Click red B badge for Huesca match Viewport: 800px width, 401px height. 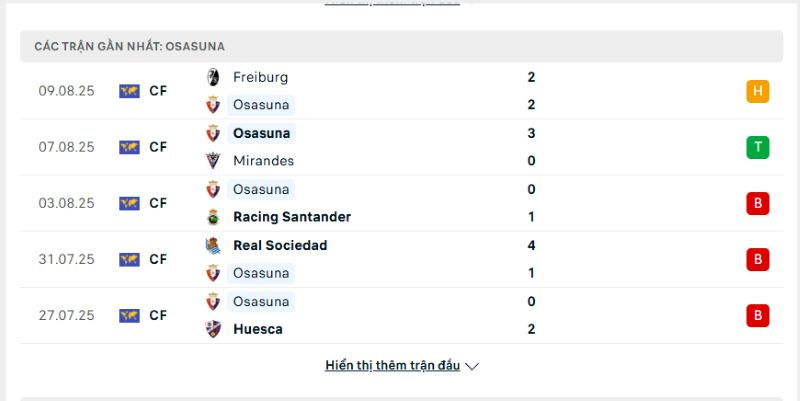(x=758, y=316)
